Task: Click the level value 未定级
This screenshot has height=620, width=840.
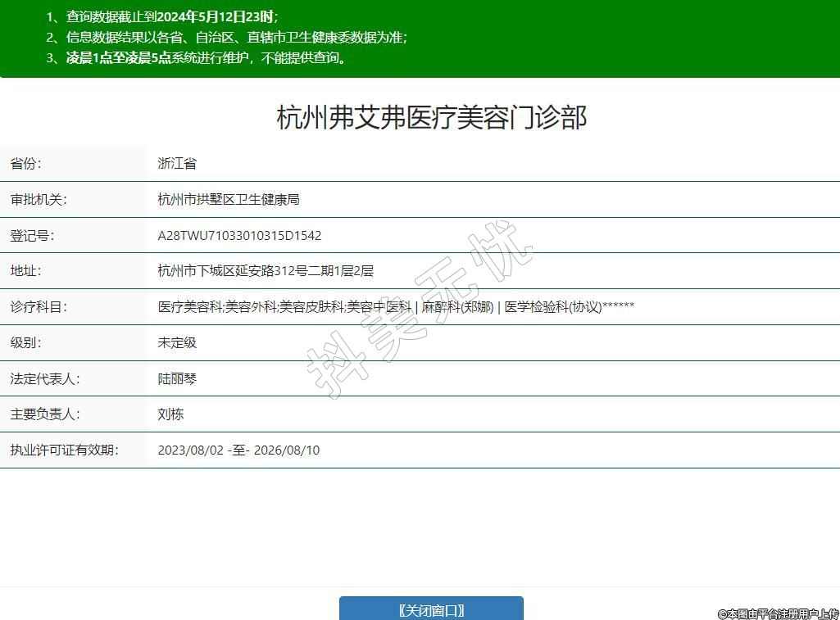Action: pos(177,343)
